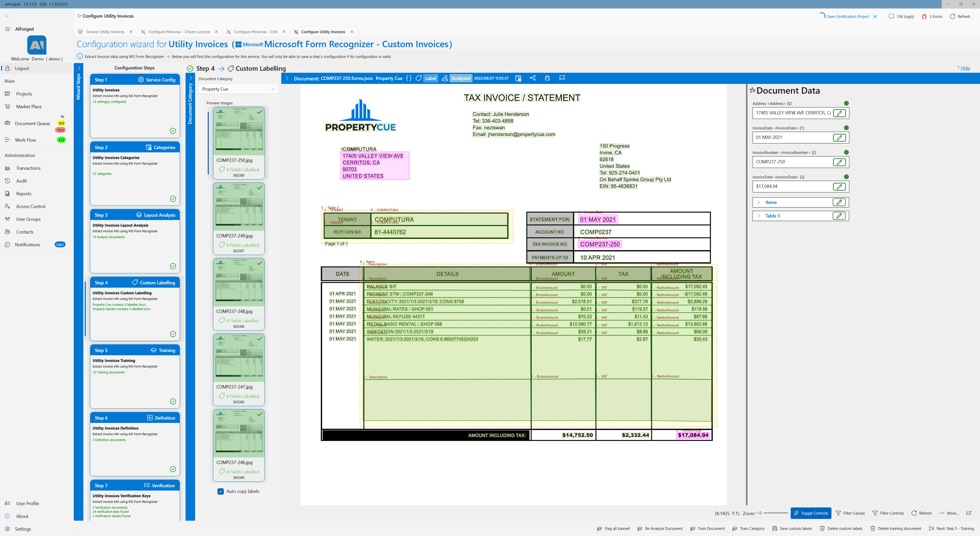This screenshot has width=980, height=536.
Task: Open the More... options menu
Action: pyautogui.click(x=949, y=513)
